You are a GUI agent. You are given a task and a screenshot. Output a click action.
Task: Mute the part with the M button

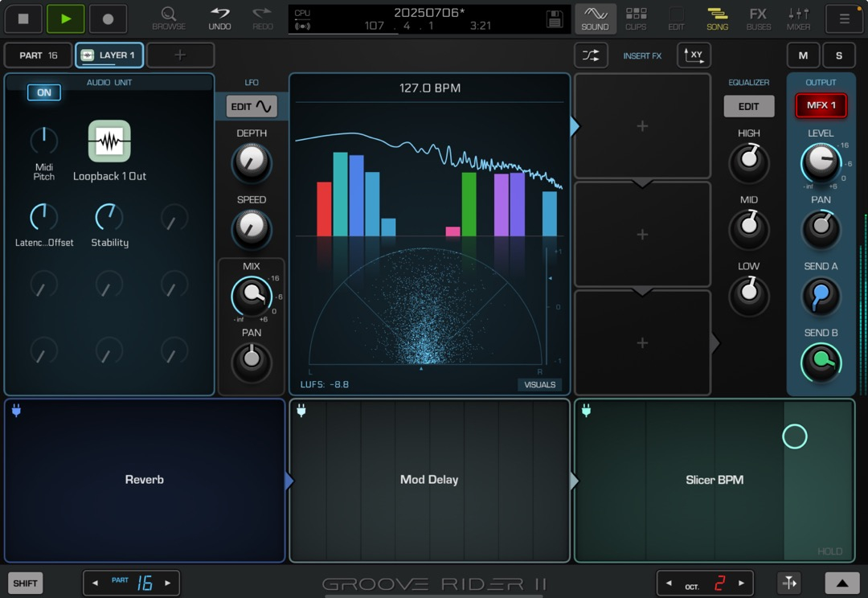click(803, 55)
